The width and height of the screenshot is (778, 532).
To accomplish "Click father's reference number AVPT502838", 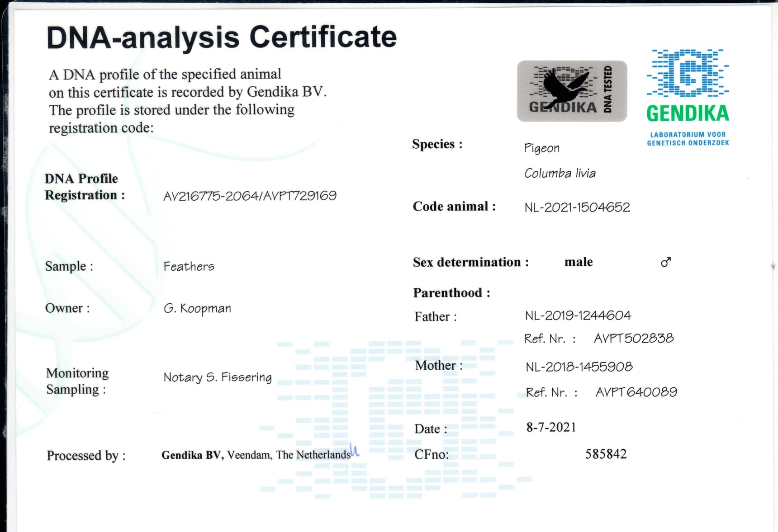I will point(633,338).
